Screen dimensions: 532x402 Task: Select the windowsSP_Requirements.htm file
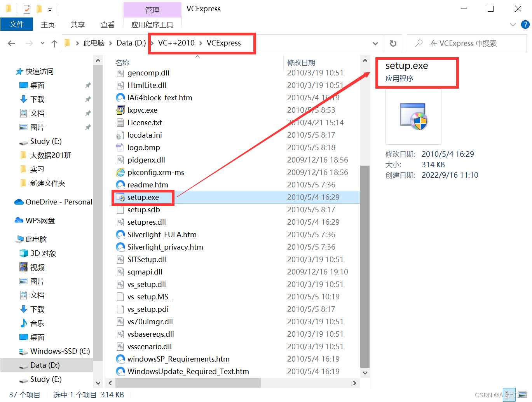(178, 359)
